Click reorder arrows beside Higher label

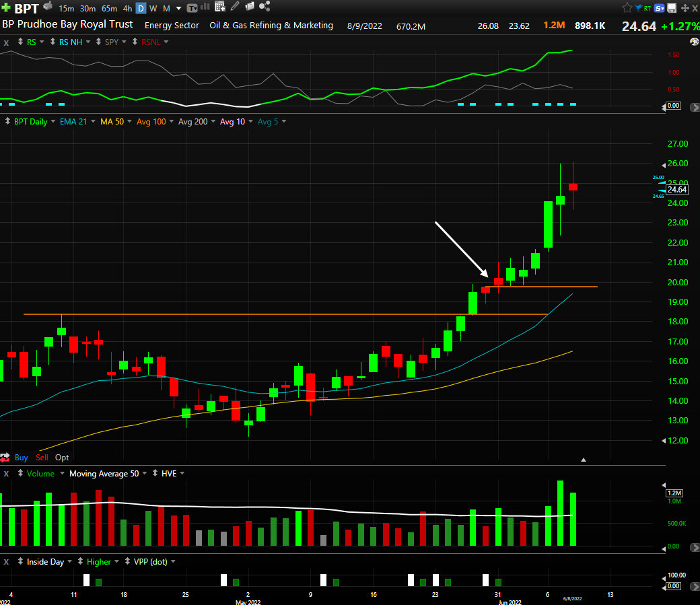coord(80,561)
